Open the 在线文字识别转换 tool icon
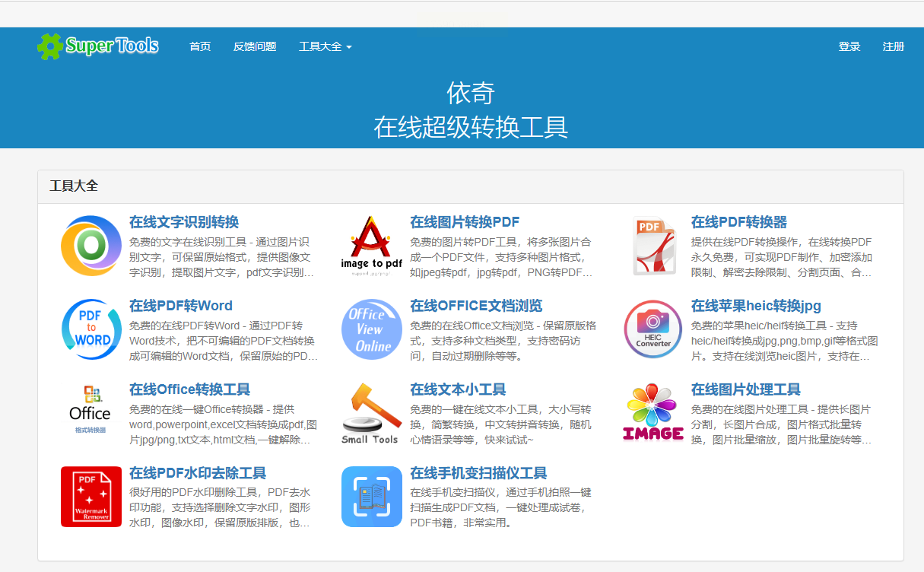This screenshot has width=924, height=572. coord(91,246)
